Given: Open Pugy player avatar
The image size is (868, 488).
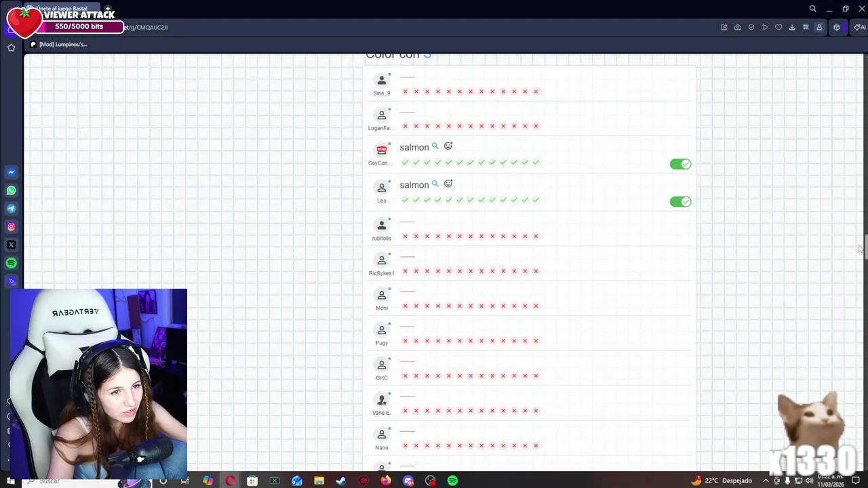Looking at the screenshot, I should tap(381, 330).
